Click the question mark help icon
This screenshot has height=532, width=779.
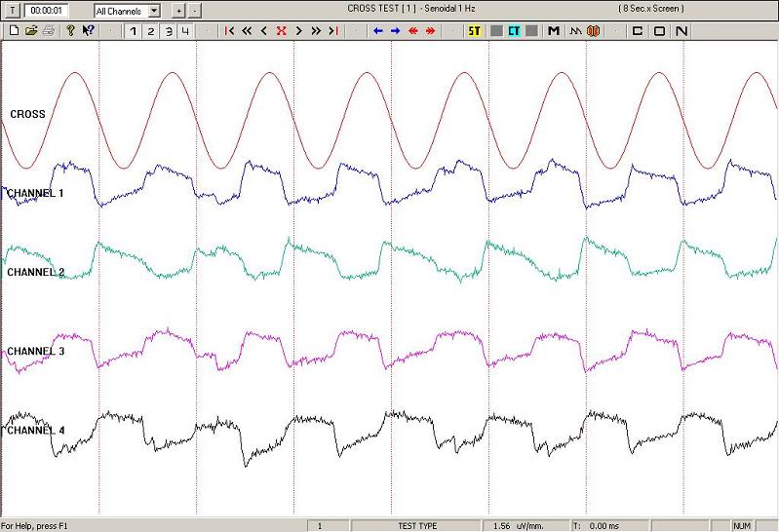pos(70,31)
